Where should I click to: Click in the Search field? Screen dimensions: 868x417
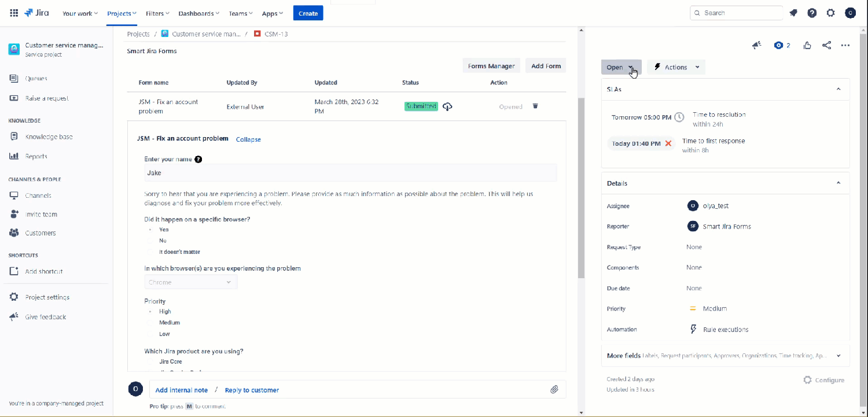point(736,13)
